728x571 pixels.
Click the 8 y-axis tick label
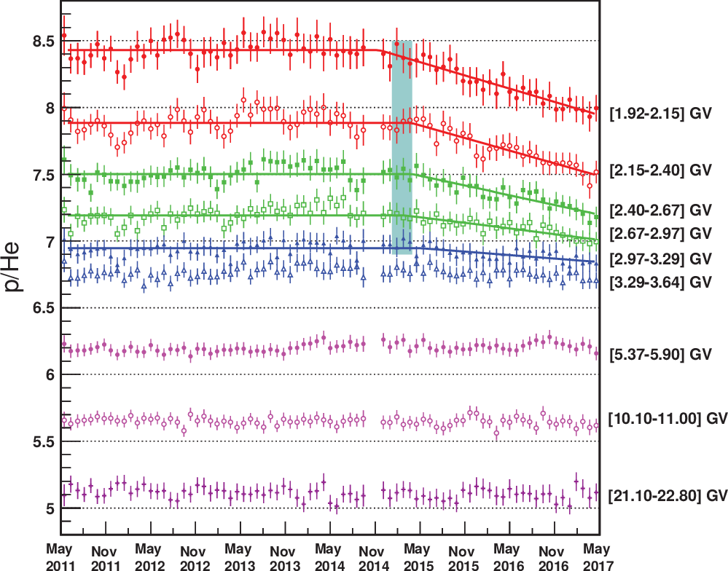point(50,108)
